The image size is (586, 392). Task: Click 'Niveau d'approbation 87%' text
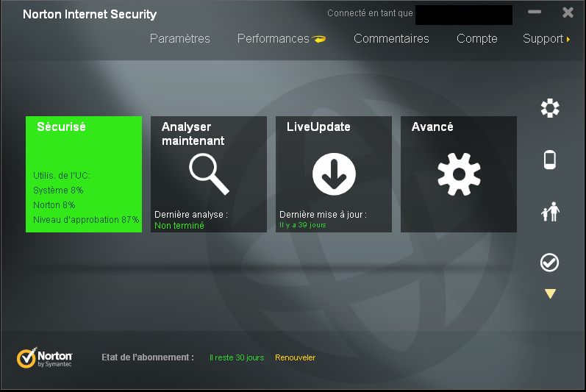(x=86, y=220)
